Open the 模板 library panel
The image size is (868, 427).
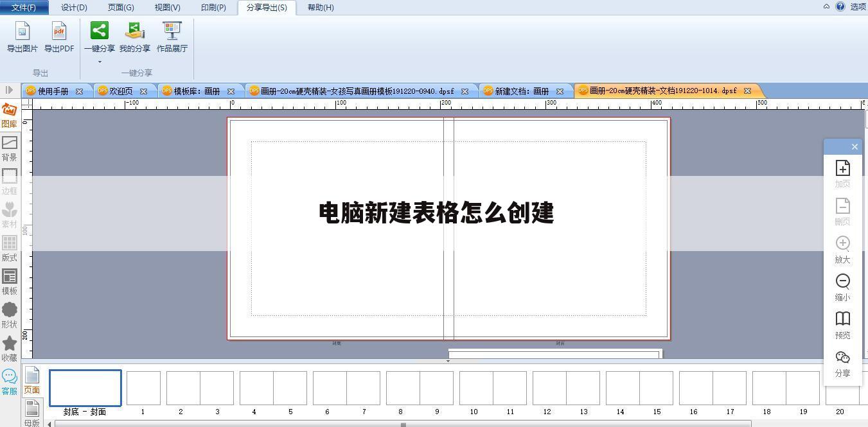click(x=10, y=281)
